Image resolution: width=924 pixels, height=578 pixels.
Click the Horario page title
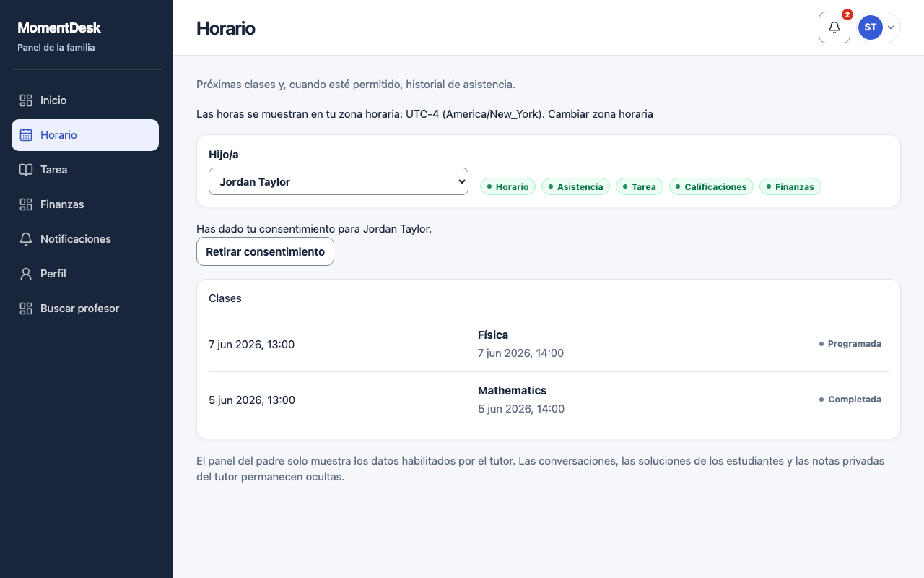(226, 28)
